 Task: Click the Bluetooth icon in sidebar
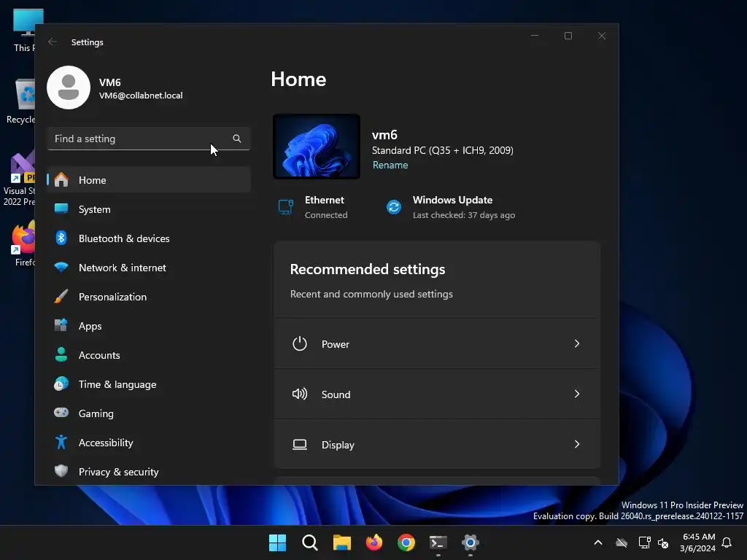[61, 238]
